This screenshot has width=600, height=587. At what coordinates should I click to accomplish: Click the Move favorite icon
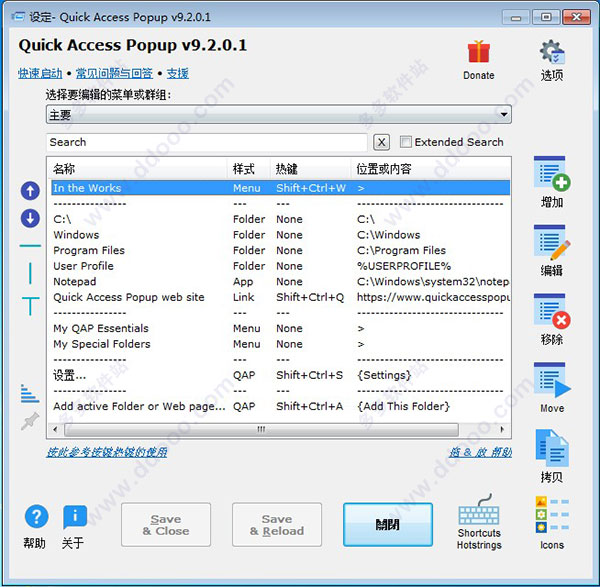(x=551, y=380)
